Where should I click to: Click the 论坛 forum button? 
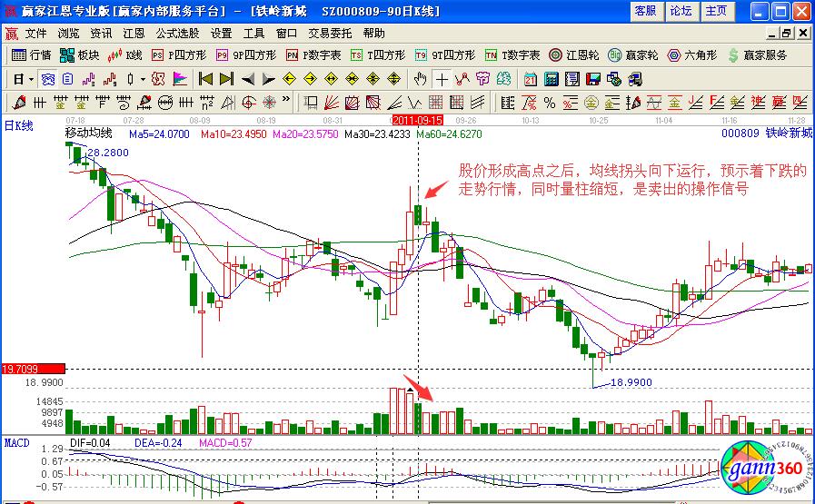[x=681, y=11]
